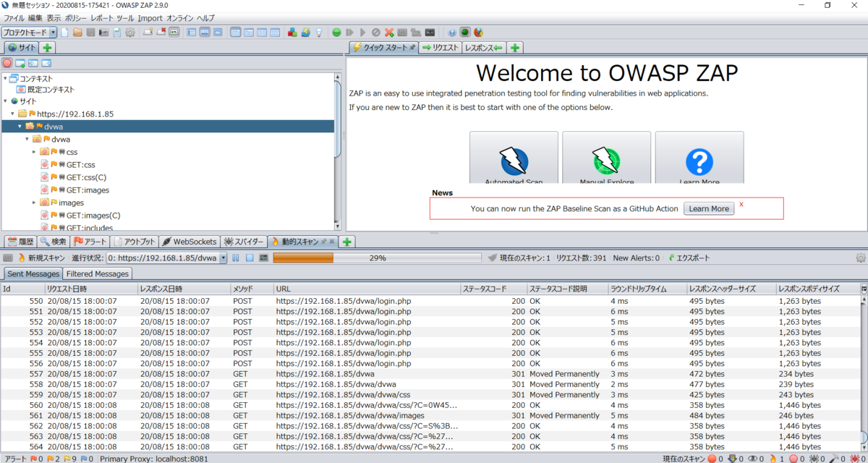Switch to the WebSockets tab
The height and width of the screenshot is (463, 868).
[x=190, y=242]
